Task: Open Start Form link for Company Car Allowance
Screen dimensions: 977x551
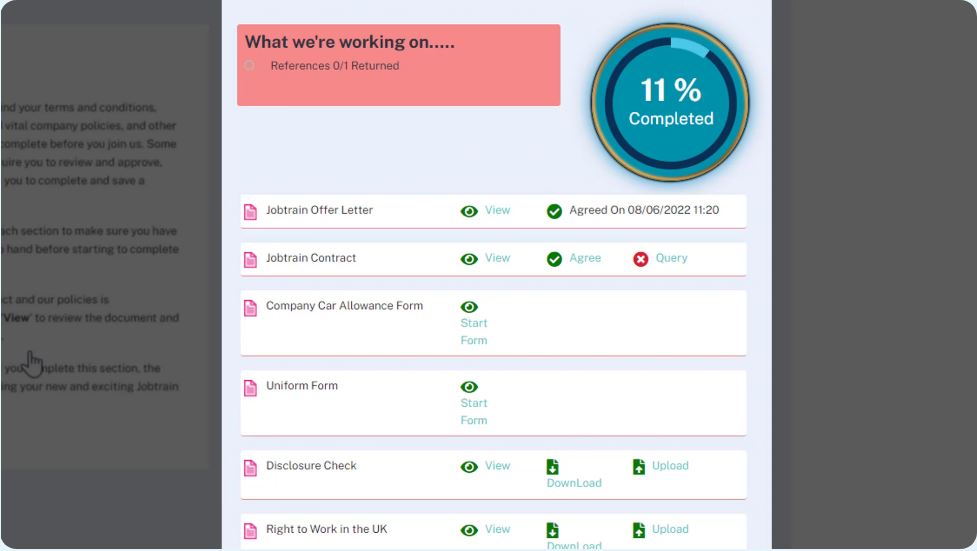Action: pos(474,332)
